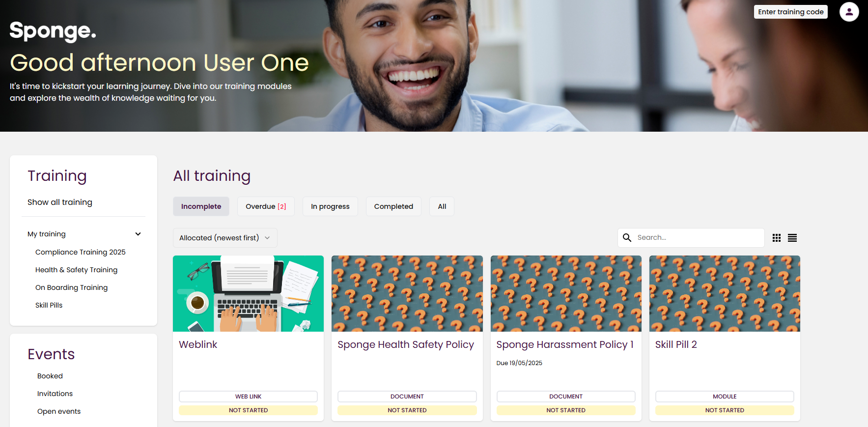Select the All filter tab
Viewport: 868px width, 427px height.
click(x=442, y=206)
